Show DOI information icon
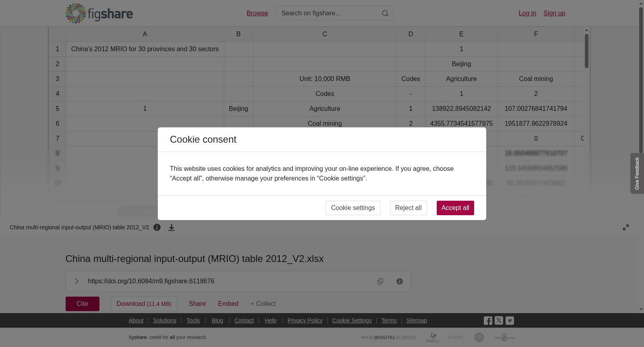This screenshot has height=347, width=644. click(x=400, y=281)
